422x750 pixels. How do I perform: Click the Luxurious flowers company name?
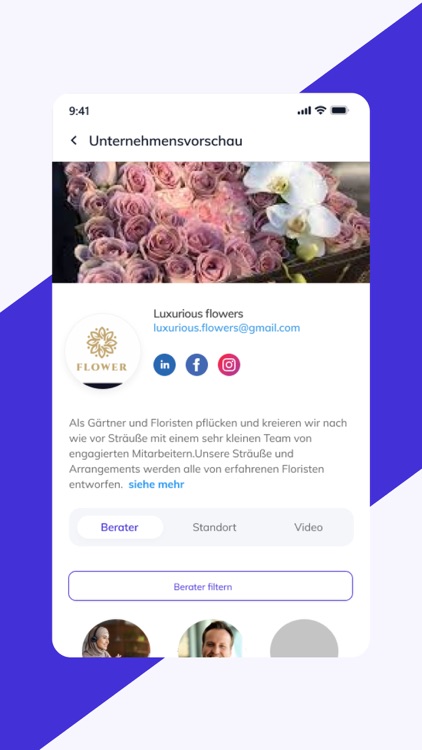(x=198, y=314)
